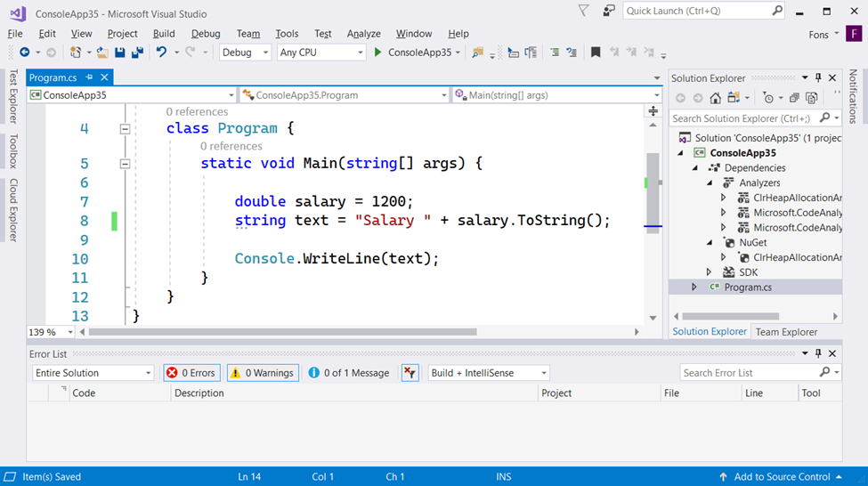Screen dimensions: 868x486
Task: Collapse the Main method code block
Action: (x=126, y=164)
